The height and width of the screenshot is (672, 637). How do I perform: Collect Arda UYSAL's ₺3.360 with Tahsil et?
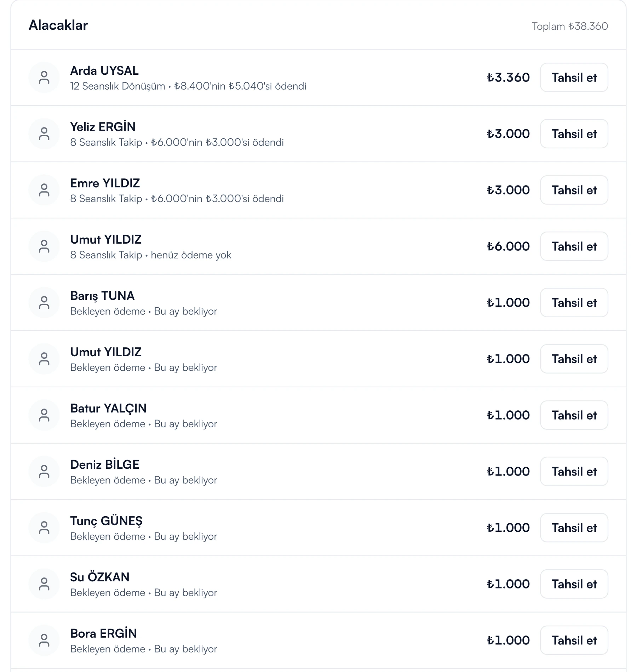pyautogui.click(x=574, y=78)
